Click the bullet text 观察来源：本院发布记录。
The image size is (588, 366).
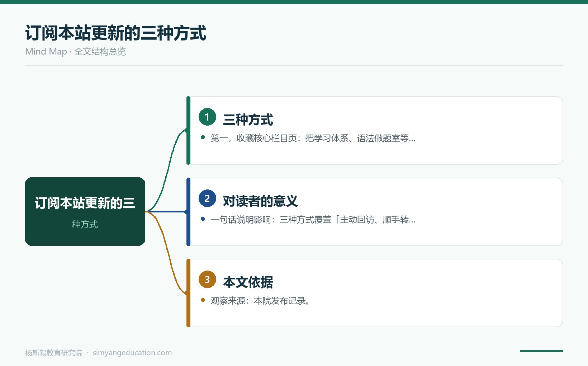pyautogui.click(x=260, y=301)
